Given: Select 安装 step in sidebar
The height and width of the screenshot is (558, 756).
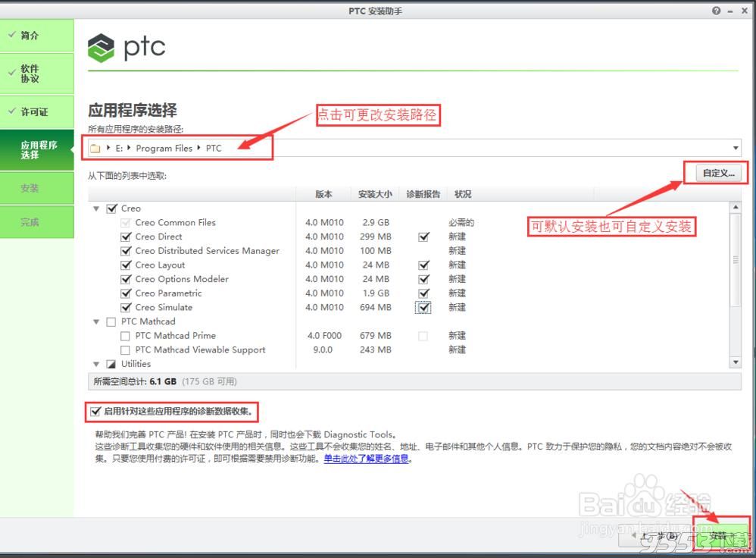Looking at the screenshot, I should [37, 188].
